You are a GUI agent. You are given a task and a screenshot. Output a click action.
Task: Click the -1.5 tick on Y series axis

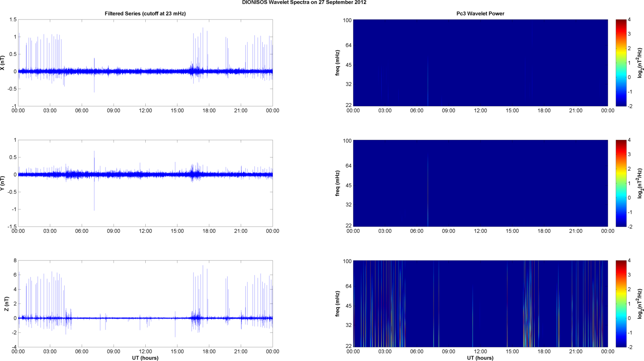click(11, 227)
